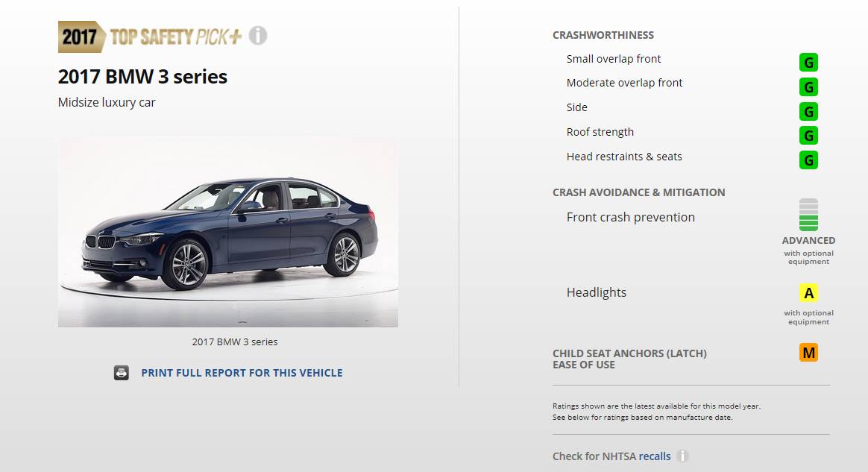The image size is (868, 472).
Task: Click the Front crash prevention Advanced gauge
Action: pos(808,215)
